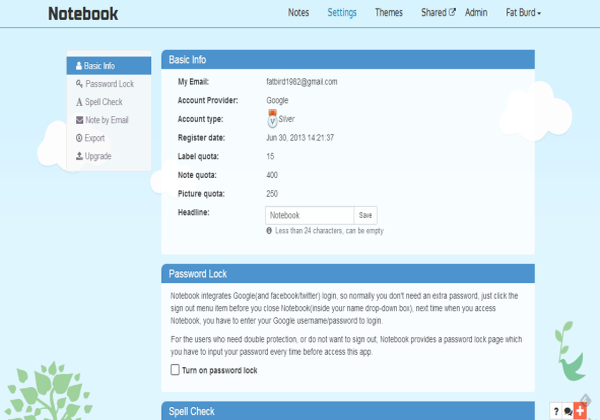Image resolution: width=600 pixels, height=420 pixels.
Task: Switch to Settings in the top navigation
Action: click(342, 13)
